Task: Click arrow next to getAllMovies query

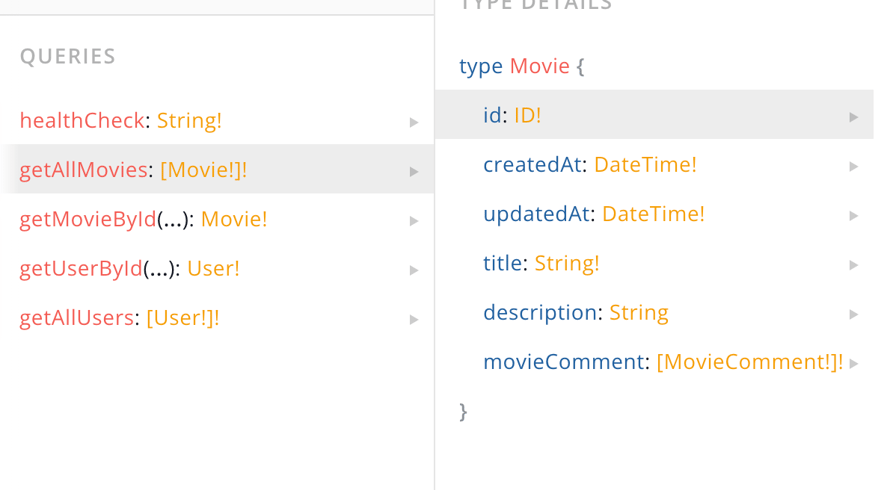Action: pyautogui.click(x=414, y=171)
